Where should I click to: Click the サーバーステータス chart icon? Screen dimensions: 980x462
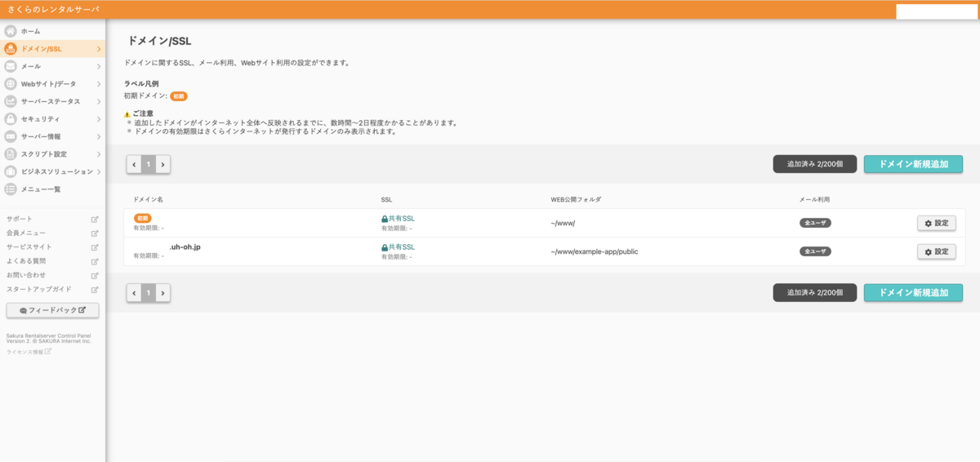pos(11,101)
